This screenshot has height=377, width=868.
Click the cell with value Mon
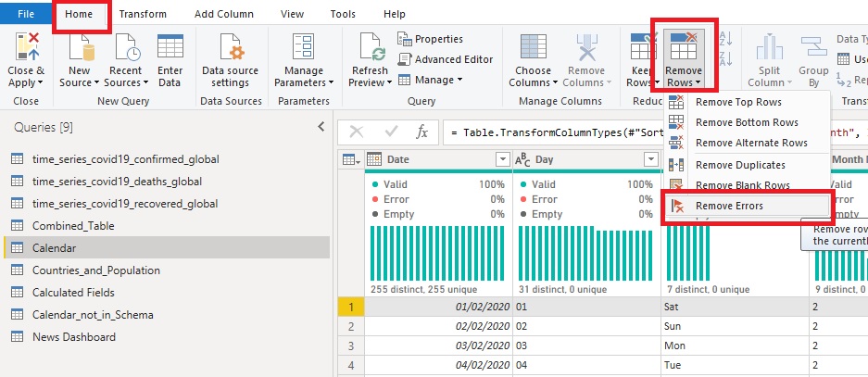pyautogui.click(x=736, y=346)
